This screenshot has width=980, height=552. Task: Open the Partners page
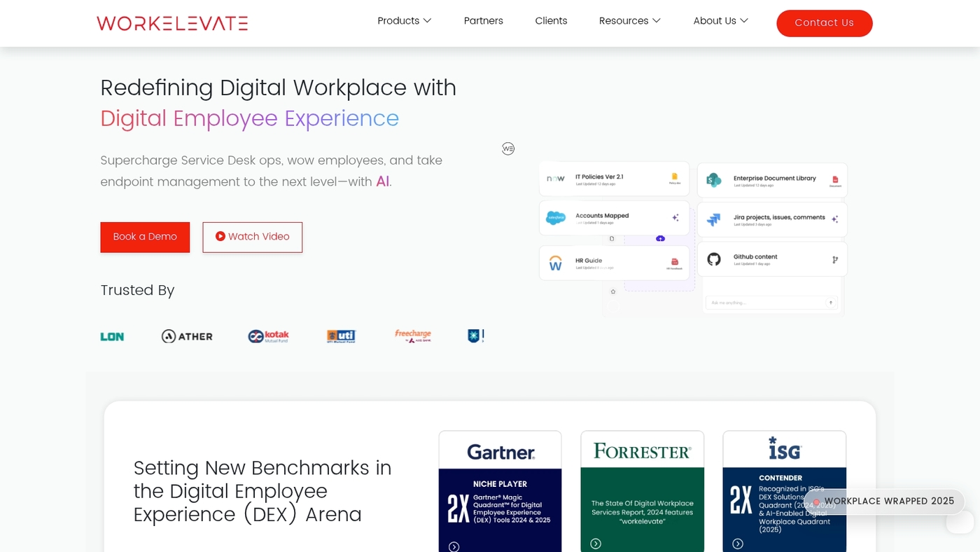(x=483, y=21)
